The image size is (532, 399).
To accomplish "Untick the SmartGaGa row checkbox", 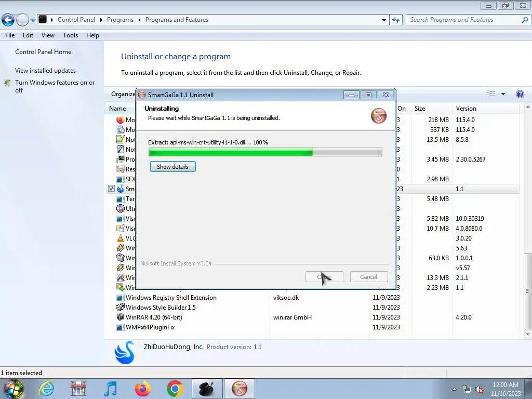I will coord(111,189).
